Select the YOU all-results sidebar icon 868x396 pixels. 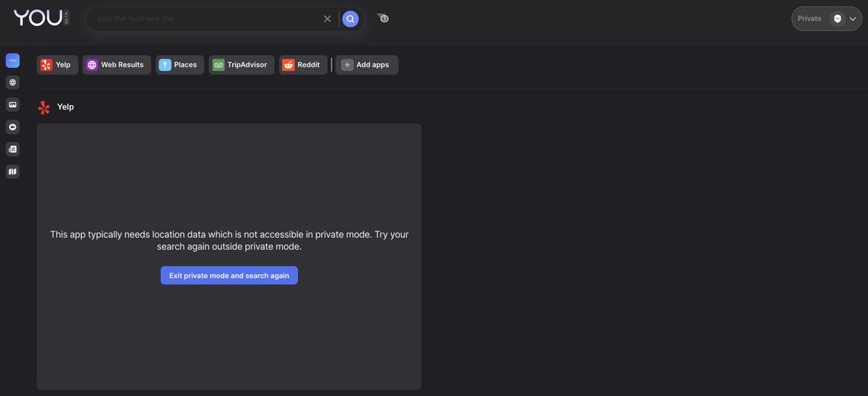click(12, 60)
